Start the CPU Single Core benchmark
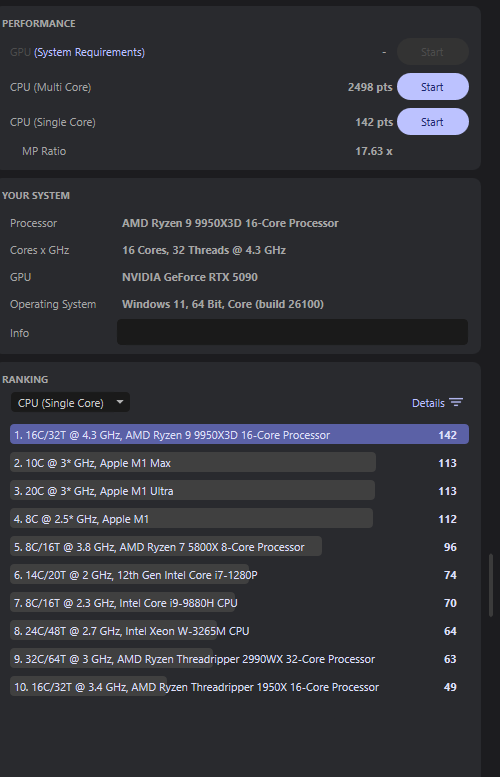The width and height of the screenshot is (500, 777). point(433,122)
